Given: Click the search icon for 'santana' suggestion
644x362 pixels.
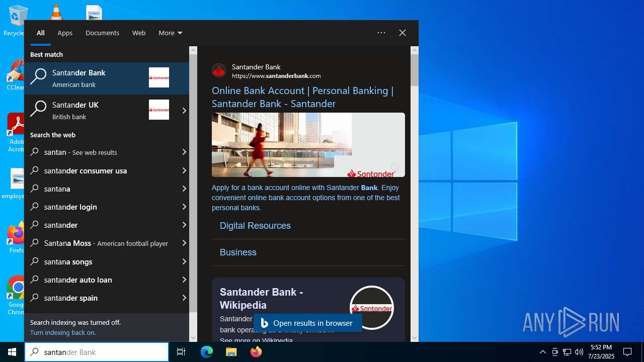Looking at the screenshot, I should pos(35,189).
